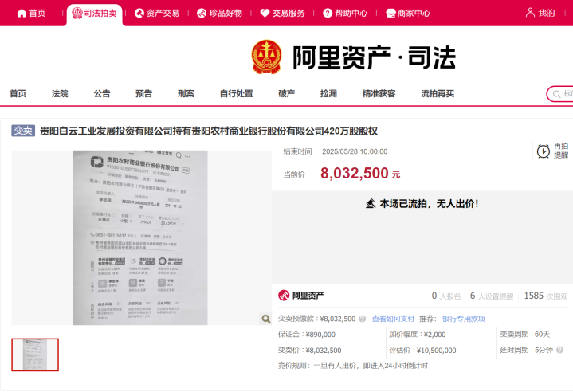Click the 阿里资产·司法 logo emblem
Viewport: 573px width, 392px height.
[x=267, y=57]
